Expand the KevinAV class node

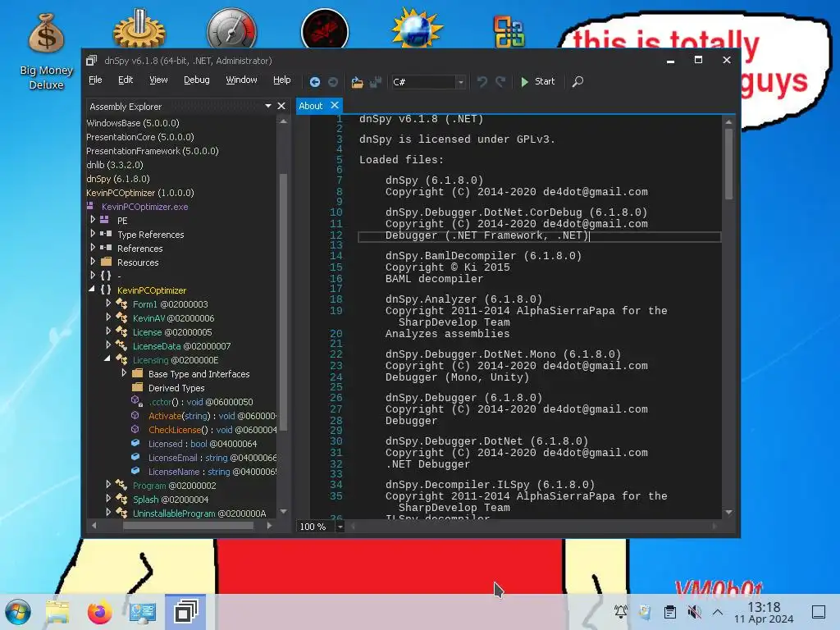tap(108, 317)
